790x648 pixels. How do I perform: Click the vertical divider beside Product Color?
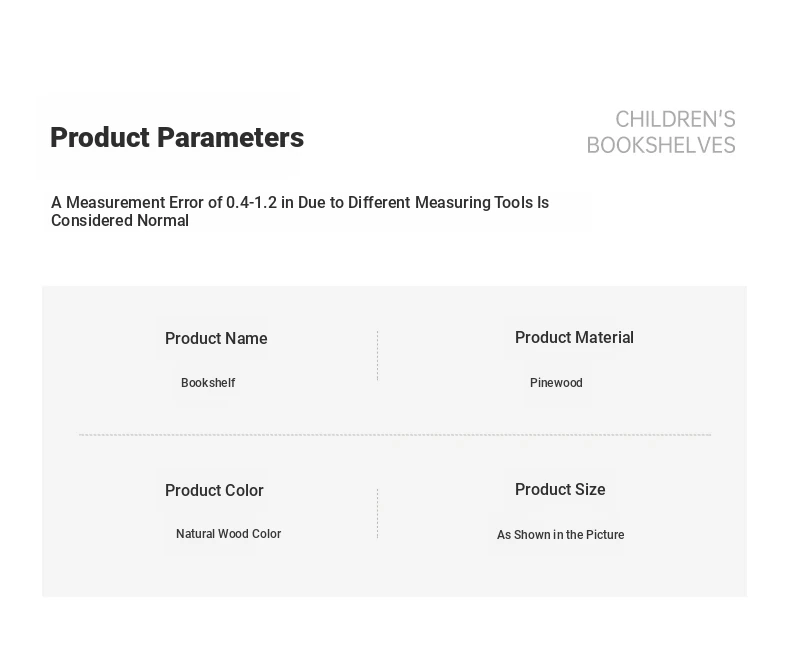click(x=377, y=513)
